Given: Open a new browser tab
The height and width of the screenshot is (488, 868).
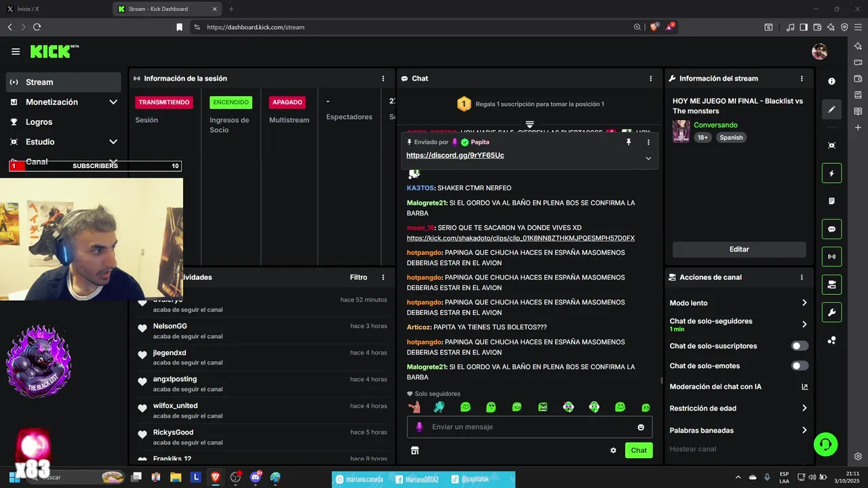Looking at the screenshot, I should 231,9.
